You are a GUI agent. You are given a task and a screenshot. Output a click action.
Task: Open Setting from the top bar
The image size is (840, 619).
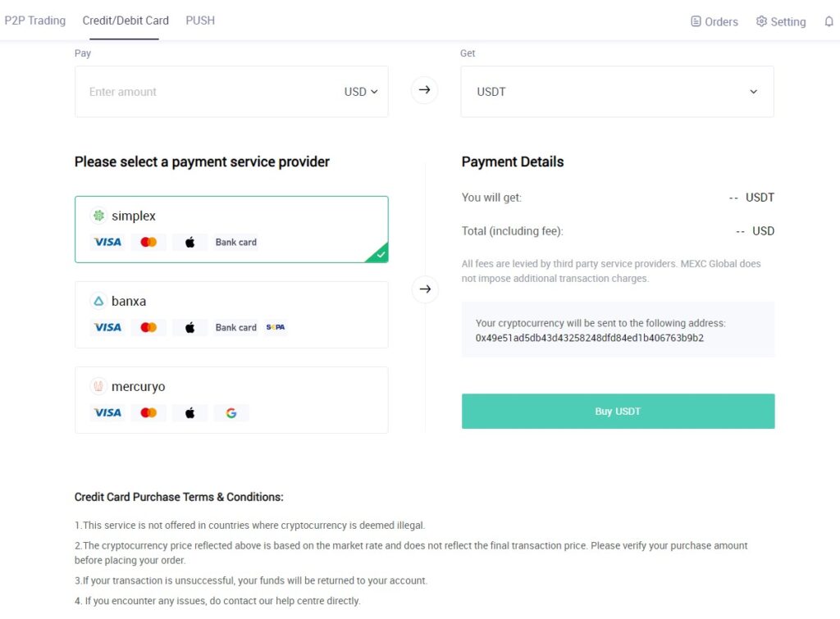point(781,21)
